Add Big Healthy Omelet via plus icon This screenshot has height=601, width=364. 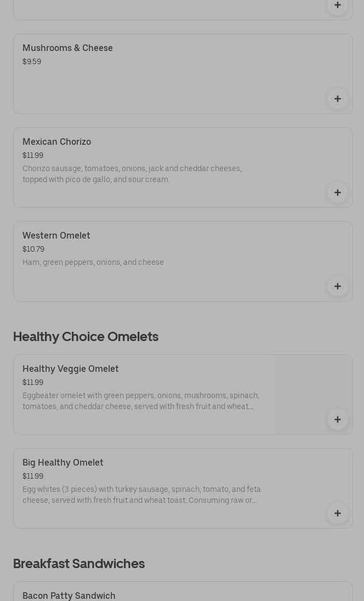coord(338,513)
